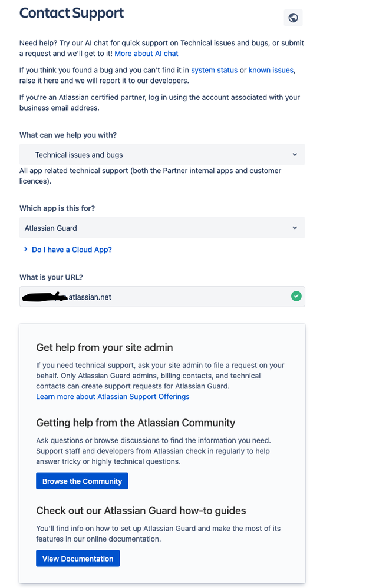The image size is (366, 588).
Task: Open the "More about AI chat" link
Action: (x=146, y=53)
